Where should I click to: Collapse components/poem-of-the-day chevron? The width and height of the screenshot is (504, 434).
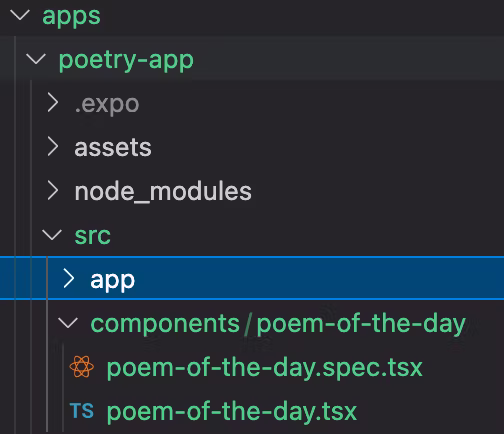click(68, 322)
